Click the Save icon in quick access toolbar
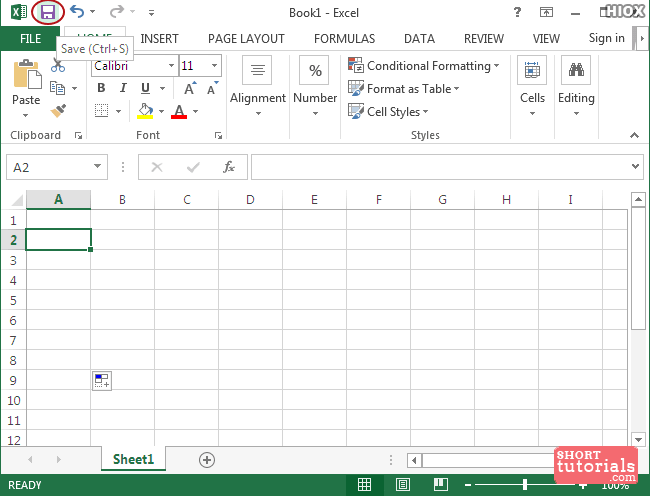The height and width of the screenshot is (496, 650). tap(48, 12)
